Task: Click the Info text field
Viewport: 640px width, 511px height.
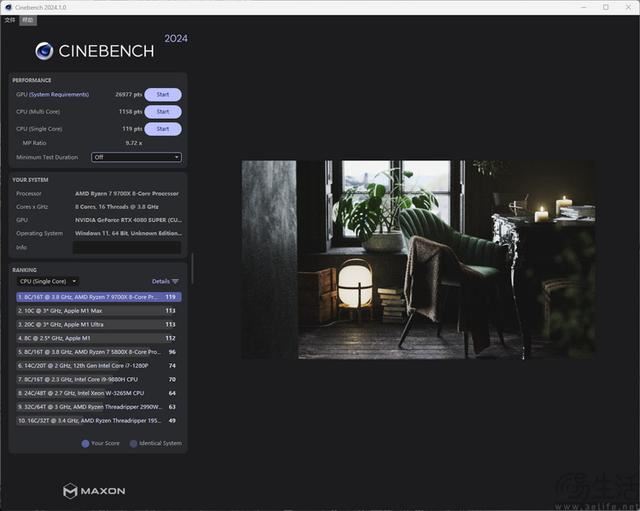Action: click(x=127, y=247)
